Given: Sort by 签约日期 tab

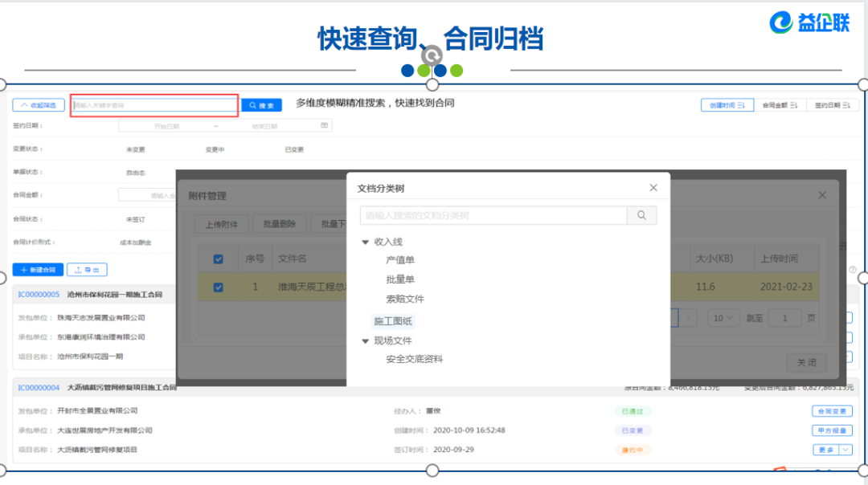Looking at the screenshot, I should 832,105.
